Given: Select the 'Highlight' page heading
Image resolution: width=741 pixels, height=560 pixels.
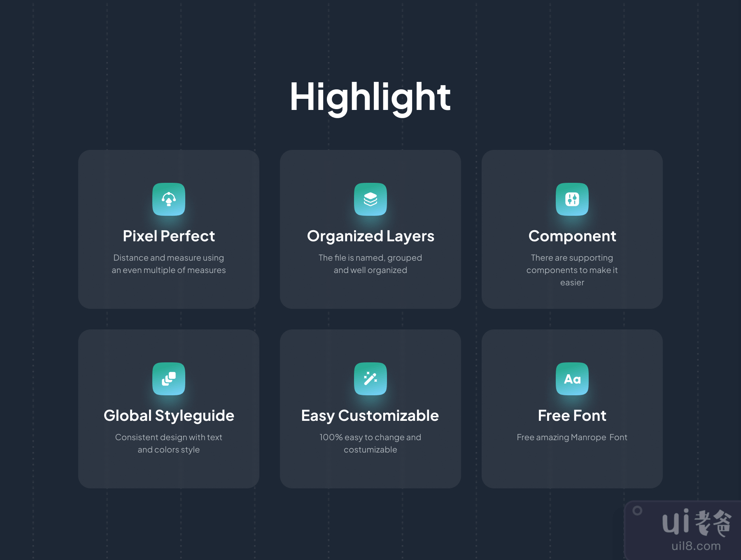Looking at the screenshot, I should click(370, 97).
